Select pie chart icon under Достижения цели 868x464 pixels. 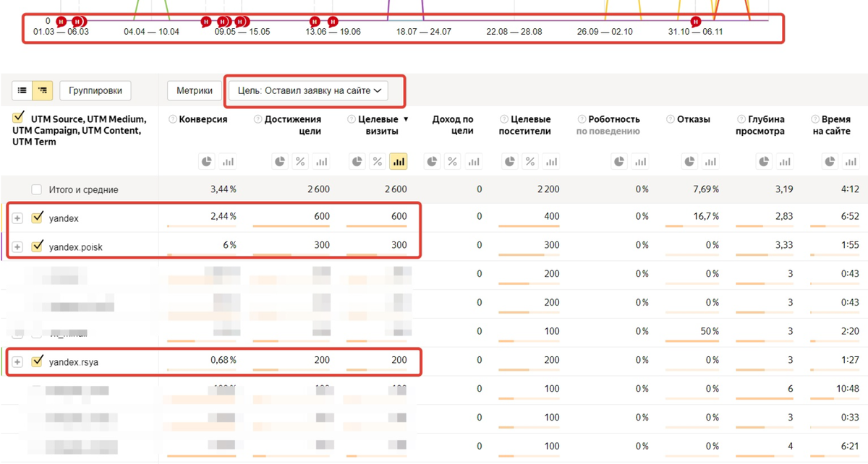click(x=279, y=162)
